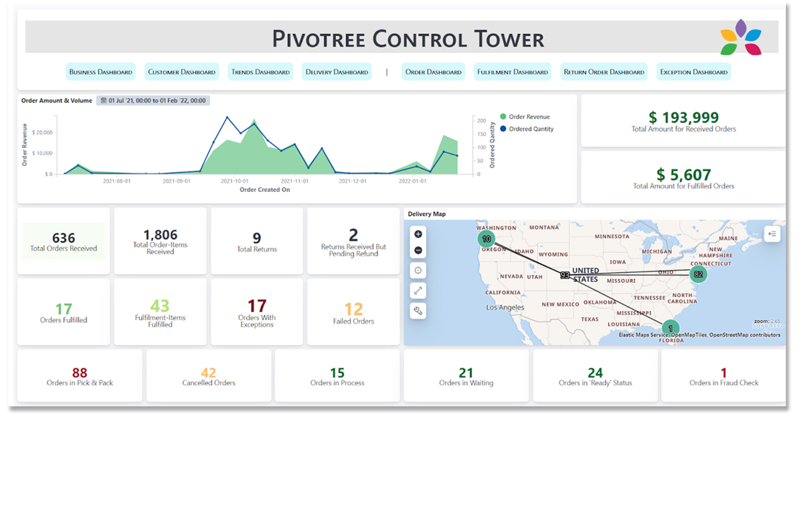Open the Exception Dashboard
Screen dimensions: 803x532
[693, 72]
